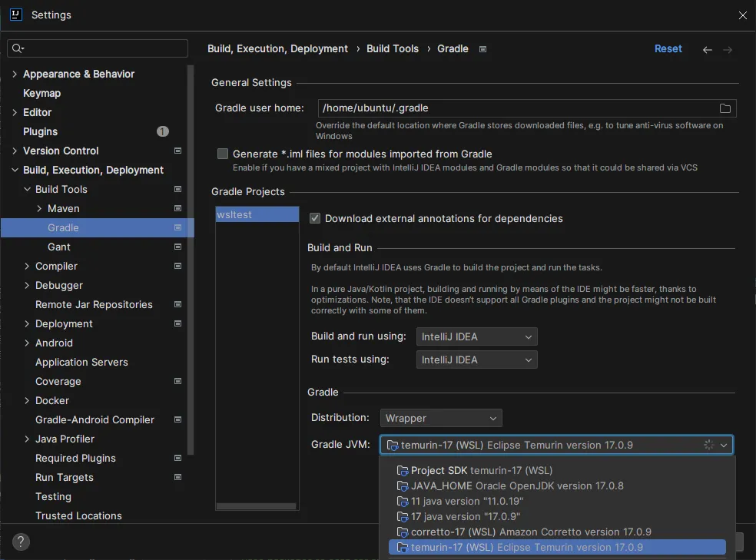
Task: Click Build, Execution, Deployment breadcrumb
Action: [x=277, y=48]
